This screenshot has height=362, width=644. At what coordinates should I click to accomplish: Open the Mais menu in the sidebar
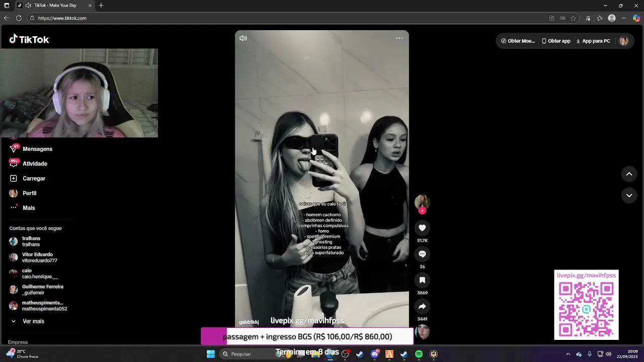(x=29, y=208)
